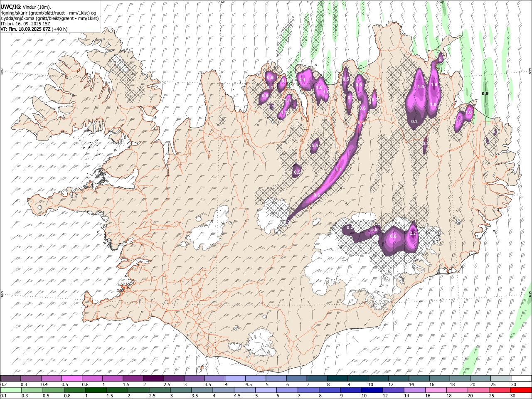Click the 1.8 snowfall value on the map
Image resolution: width=532 pixels, height=399 pixels.
click(434, 84)
